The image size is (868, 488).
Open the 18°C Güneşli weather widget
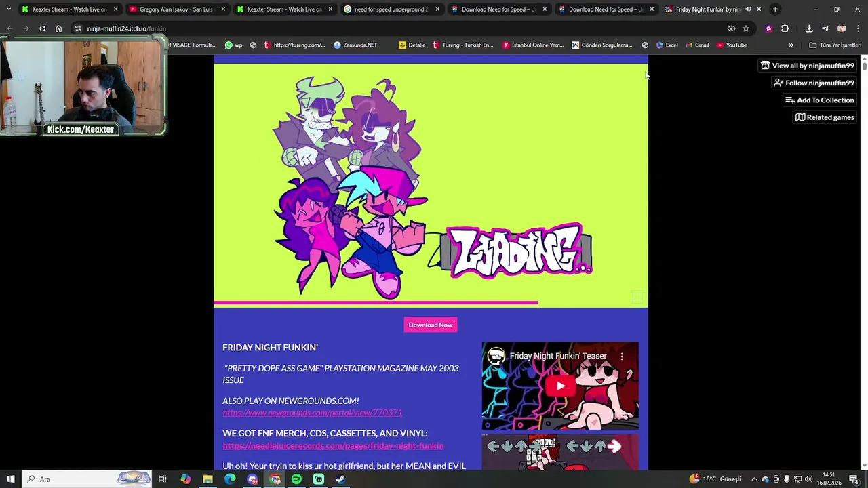[x=715, y=479]
